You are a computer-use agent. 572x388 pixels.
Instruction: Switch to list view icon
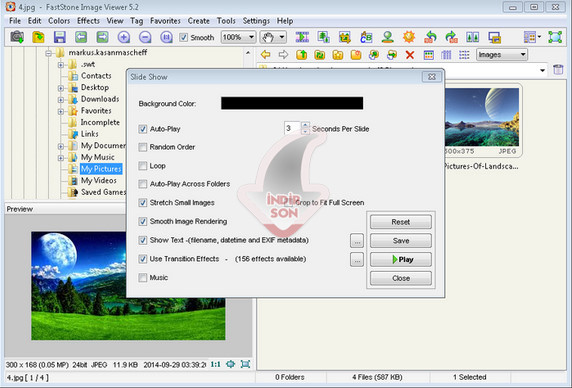(x=464, y=55)
